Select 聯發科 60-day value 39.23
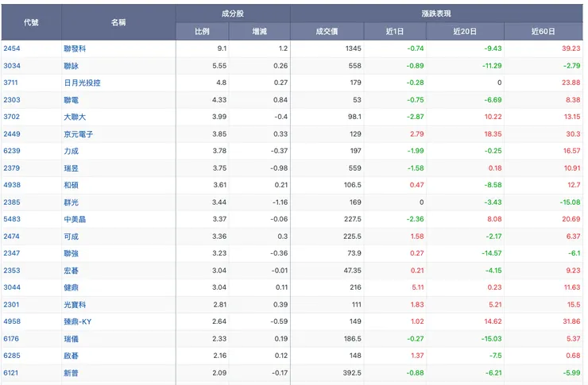The width and height of the screenshot is (588, 385). (x=571, y=48)
